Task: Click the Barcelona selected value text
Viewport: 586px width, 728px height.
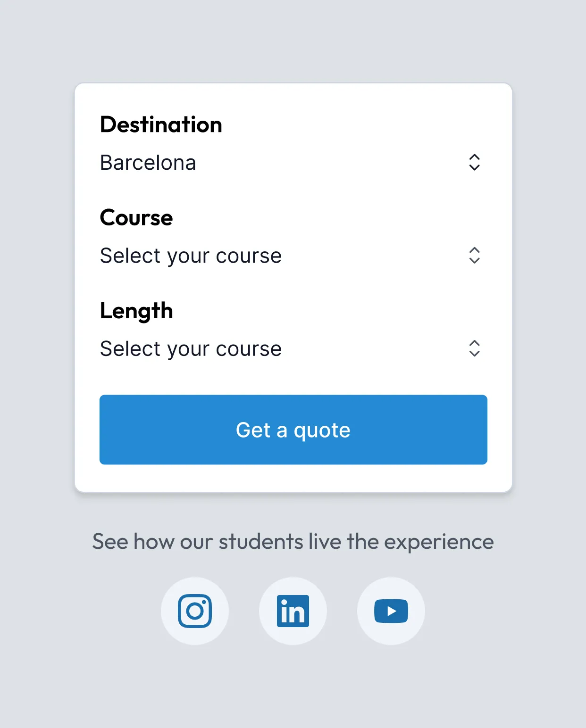Action: [148, 163]
